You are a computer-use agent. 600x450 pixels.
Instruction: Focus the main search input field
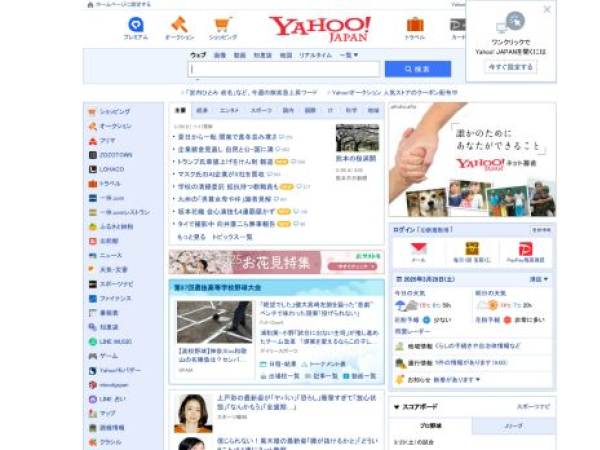[284, 69]
